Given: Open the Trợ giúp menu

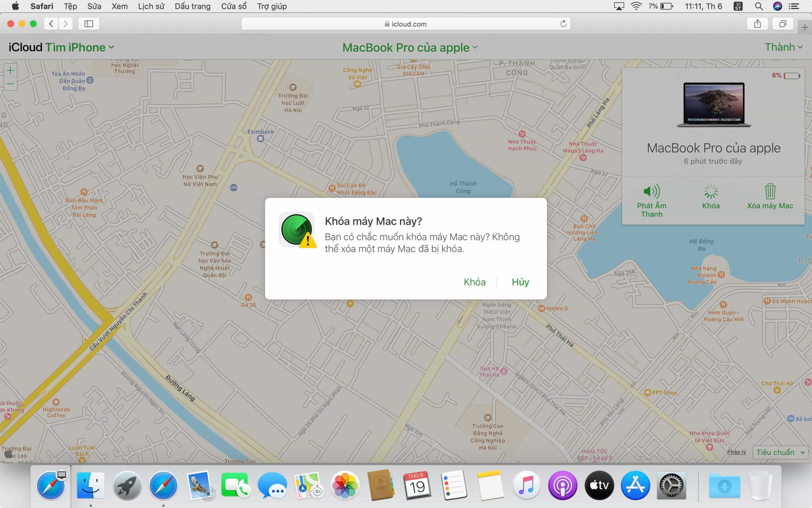Looking at the screenshot, I should click(x=272, y=6).
